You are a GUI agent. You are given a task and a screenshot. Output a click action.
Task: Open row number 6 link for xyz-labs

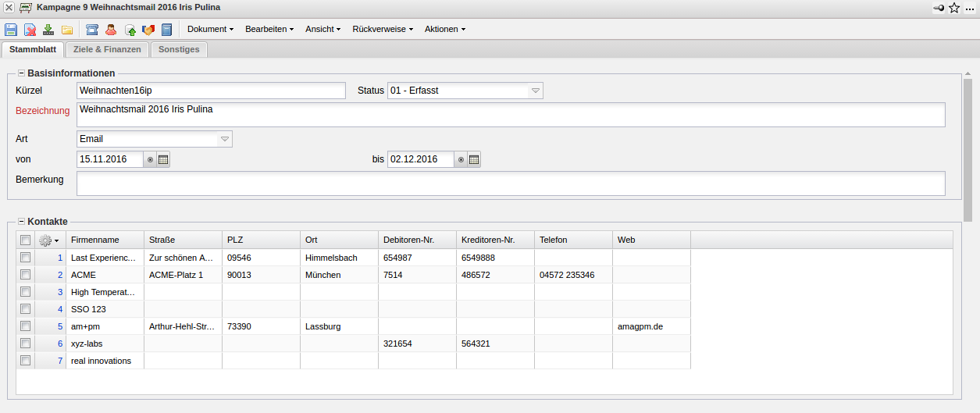coord(60,344)
